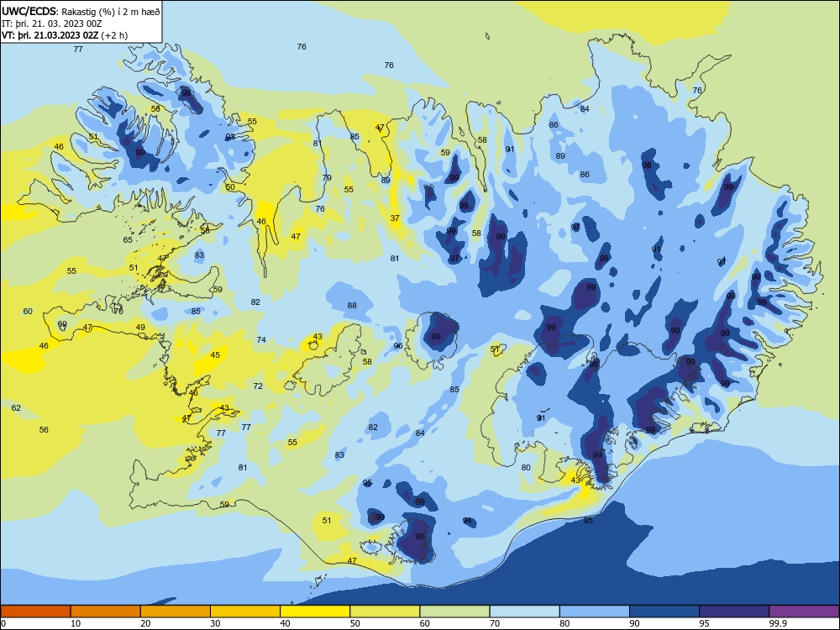This screenshot has width=840, height=630.
Task: Click the '72' humidity value on the map
Action: (x=258, y=386)
